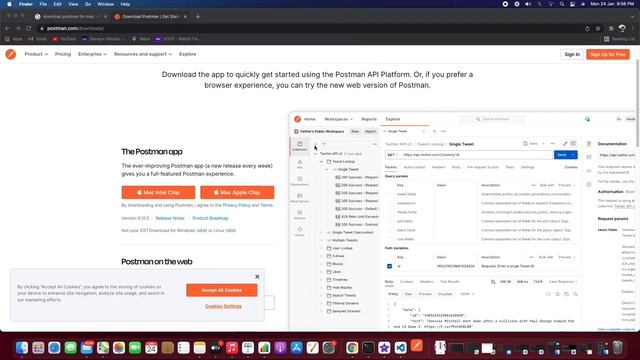
Task: Open the Window menu in the menu bar
Action: [106, 4]
